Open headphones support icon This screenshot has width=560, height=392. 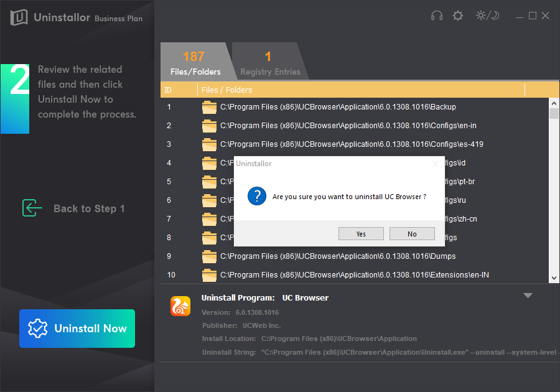coord(437,16)
